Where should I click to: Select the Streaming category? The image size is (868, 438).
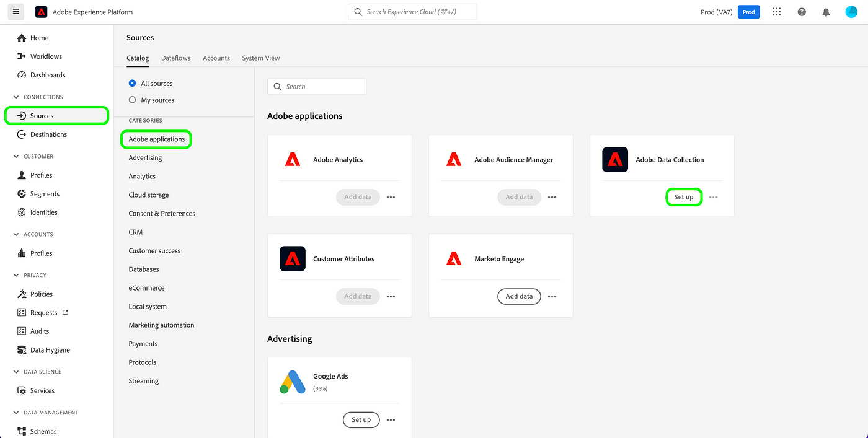pyautogui.click(x=144, y=381)
